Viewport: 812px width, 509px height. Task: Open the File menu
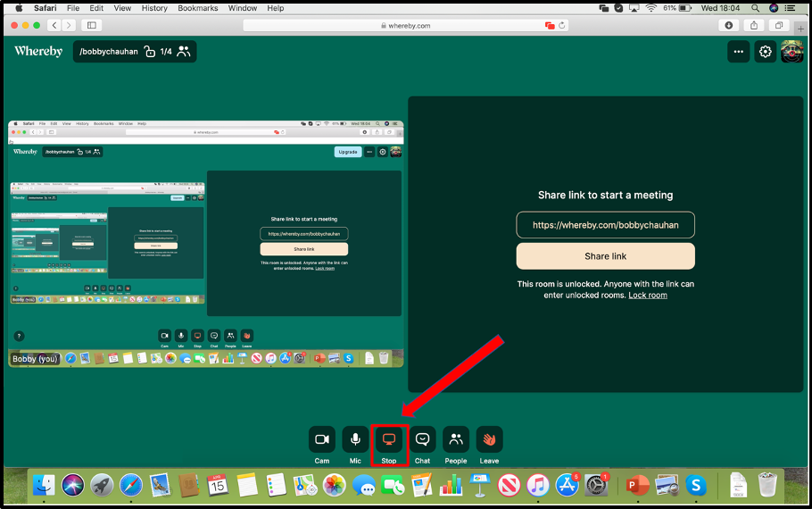coord(73,8)
